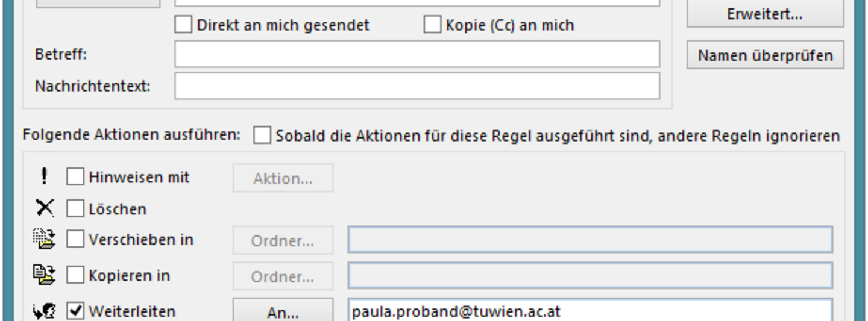Click the Namen überprüfen button
Image resolution: width=868 pixels, height=321 pixels.
click(765, 55)
